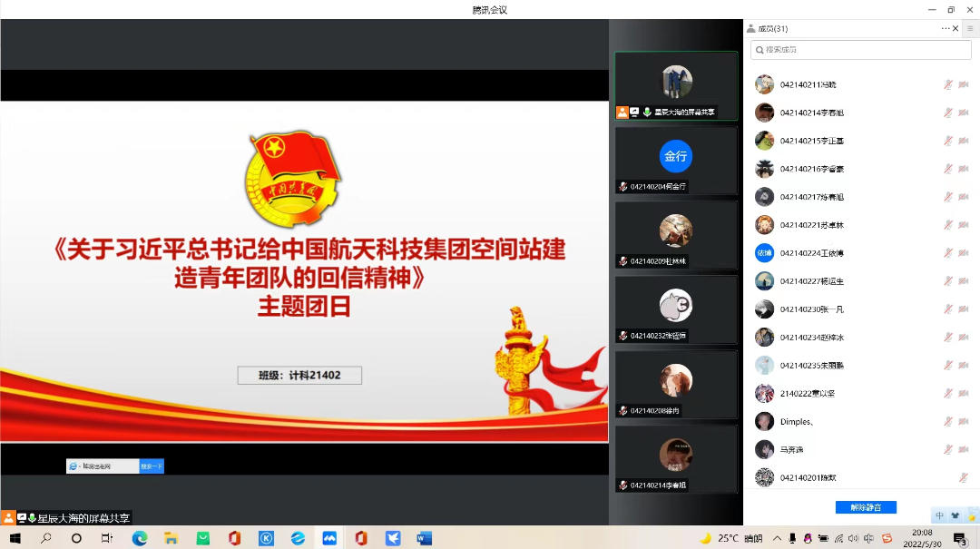Screen dimensions: 980x549
Task: Open volume control in system tray
Action: point(854,538)
